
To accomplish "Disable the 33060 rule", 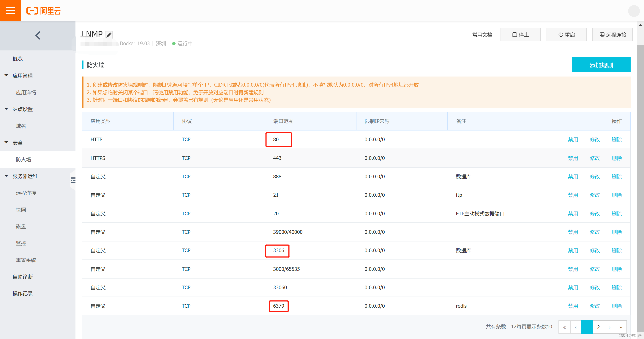I will pyautogui.click(x=573, y=287).
